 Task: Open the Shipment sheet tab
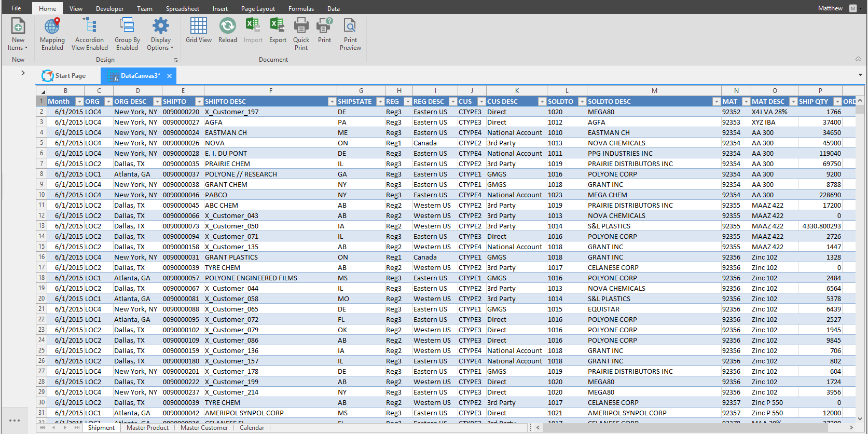pyautogui.click(x=101, y=428)
